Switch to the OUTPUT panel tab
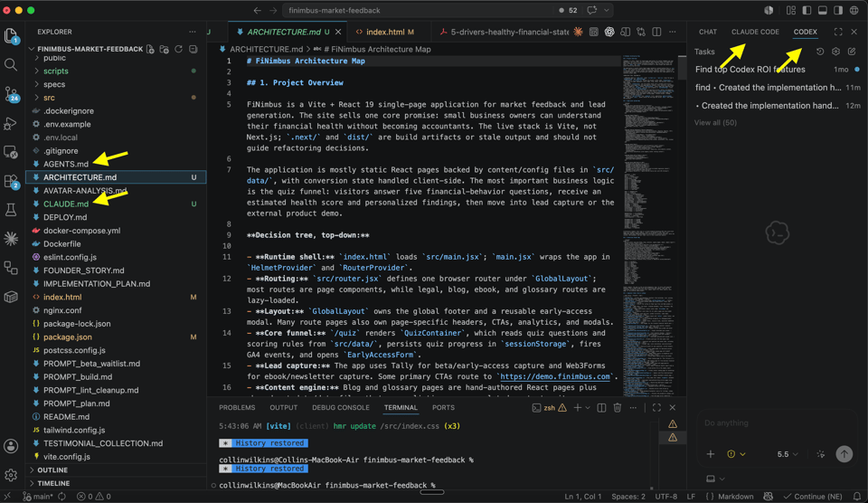The width and height of the screenshot is (868, 503). pyautogui.click(x=283, y=408)
